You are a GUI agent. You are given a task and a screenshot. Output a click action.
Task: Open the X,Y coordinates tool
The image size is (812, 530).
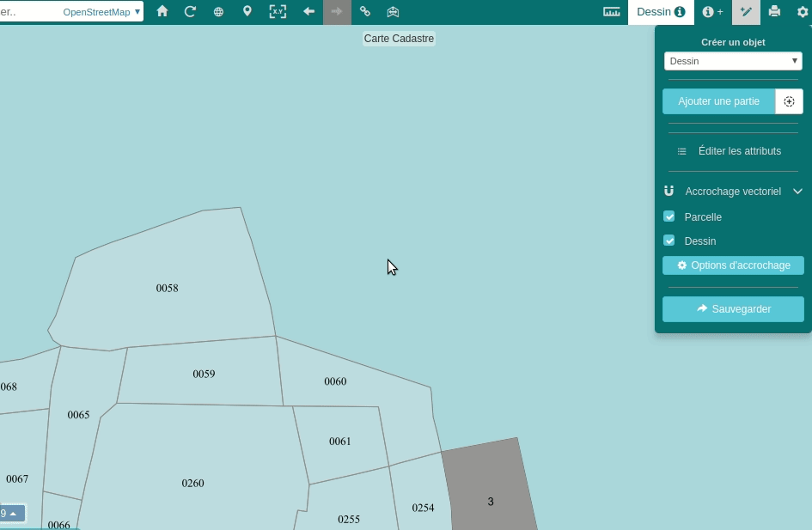tap(278, 11)
